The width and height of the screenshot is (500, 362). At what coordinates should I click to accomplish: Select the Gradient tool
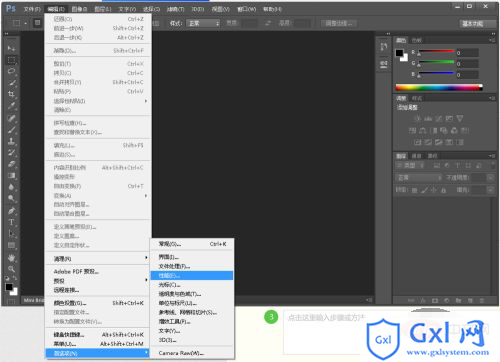[11, 176]
